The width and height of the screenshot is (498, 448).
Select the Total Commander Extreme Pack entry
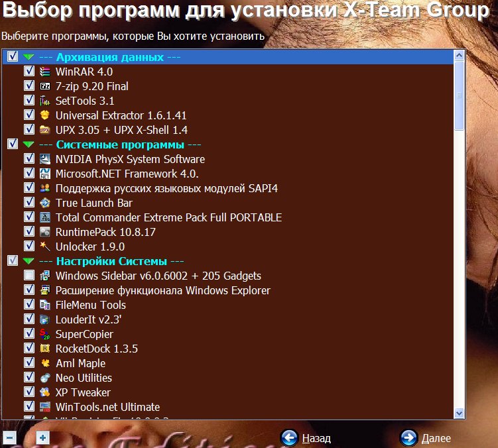(168, 218)
